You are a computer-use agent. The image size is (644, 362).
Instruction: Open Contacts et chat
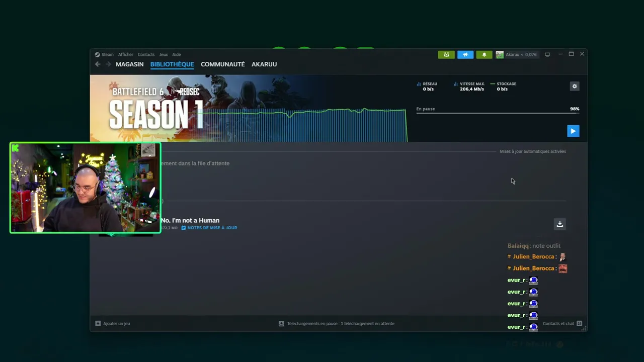click(562, 323)
